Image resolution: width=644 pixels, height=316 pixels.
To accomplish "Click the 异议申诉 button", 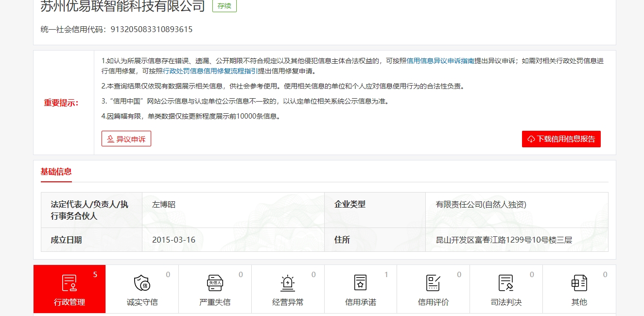I will [x=126, y=139].
